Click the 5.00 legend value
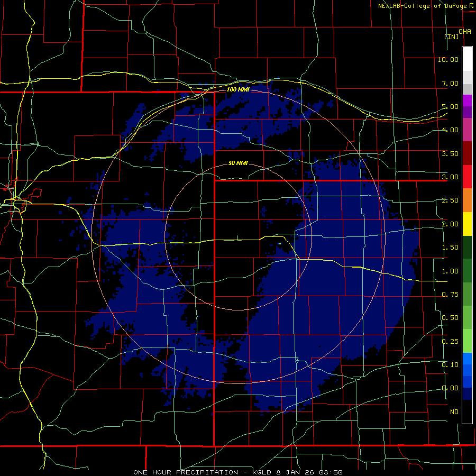 (450, 106)
